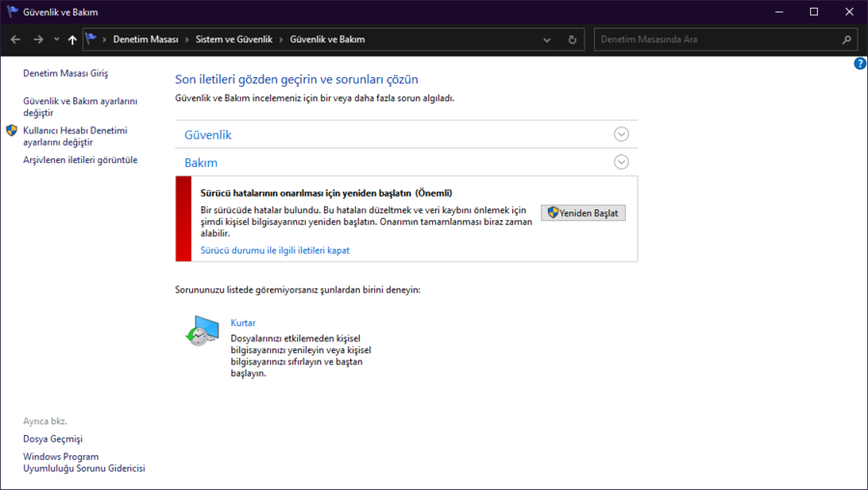Image resolution: width=868 pixels, height=490 pixels.
Task: Click the blue help question mark icon
Action: 859,64
